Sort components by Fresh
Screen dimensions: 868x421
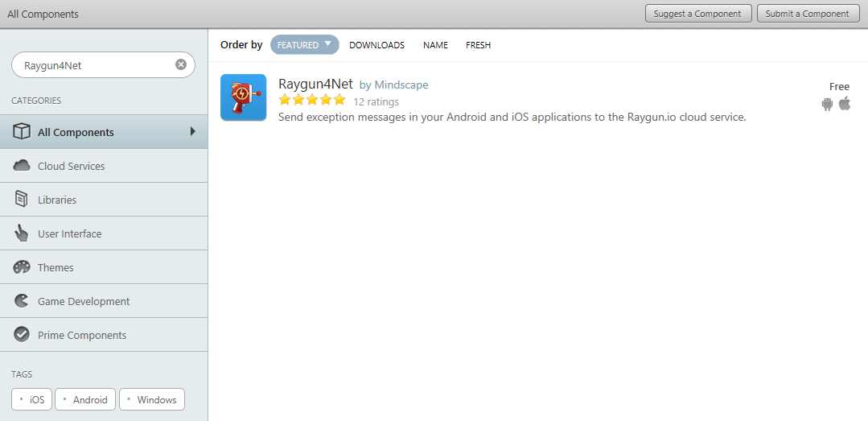[x=479, y=45]
